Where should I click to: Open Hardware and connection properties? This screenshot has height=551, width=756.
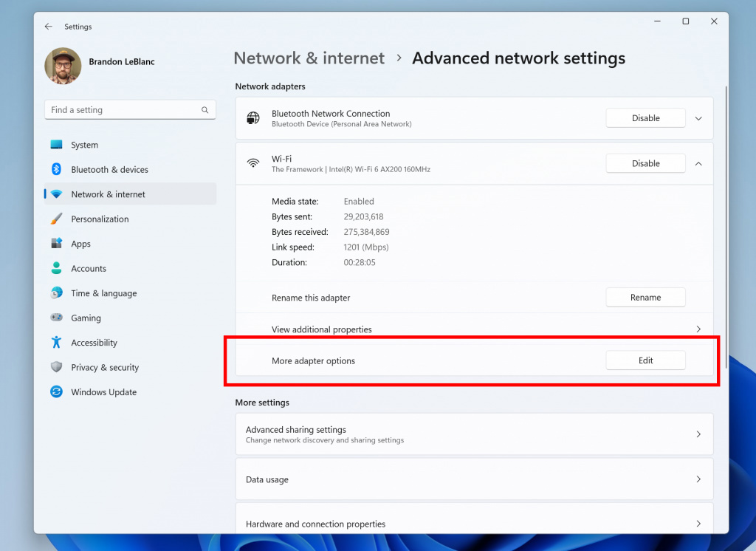pyautogui.click(x=474, y=524)
